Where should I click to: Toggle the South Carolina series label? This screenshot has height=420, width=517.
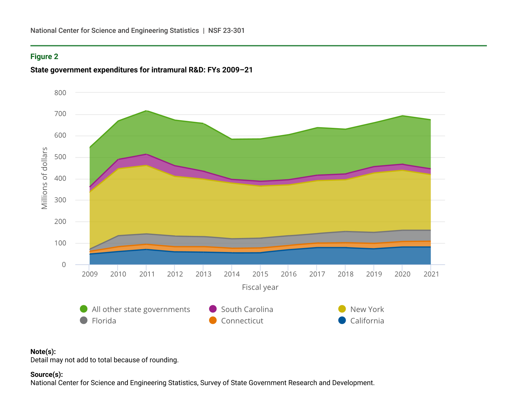pyautogui.click(x=247, y=309)
